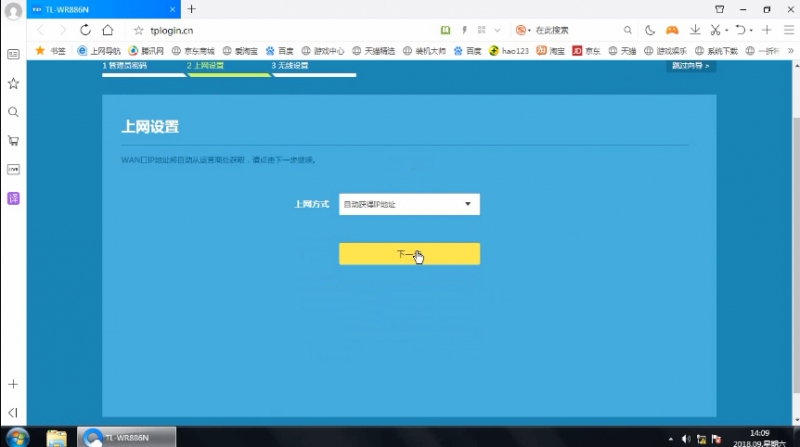This screenshot has height=447, width=800.
Task: Open the 游戏中心 bookmark
Action: (323, 51)
